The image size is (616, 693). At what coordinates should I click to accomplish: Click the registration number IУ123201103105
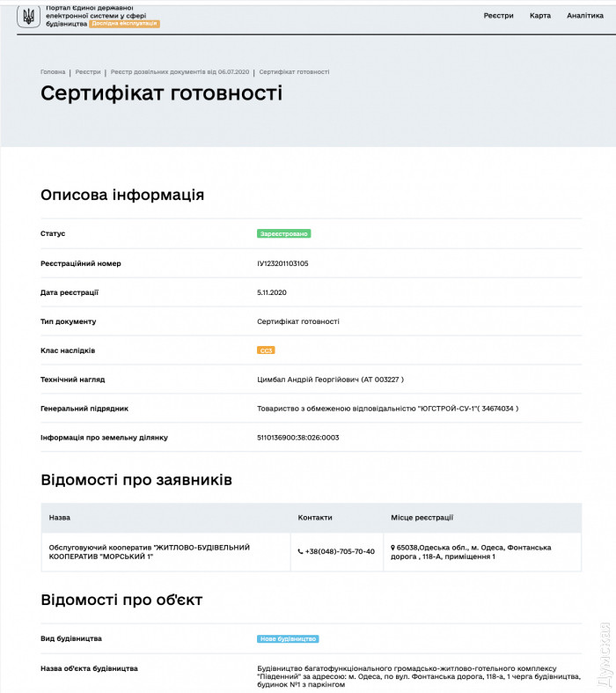point(282,263)
